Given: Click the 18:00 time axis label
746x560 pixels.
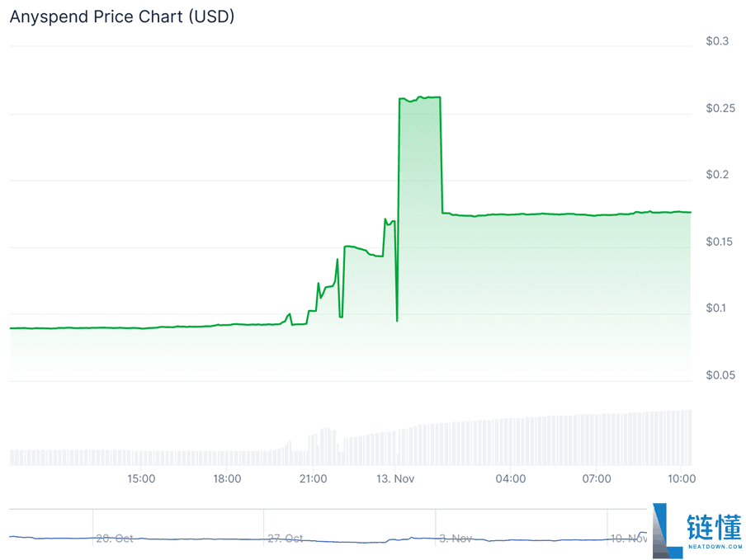Looking at the screenshot, I should (227, 478).
